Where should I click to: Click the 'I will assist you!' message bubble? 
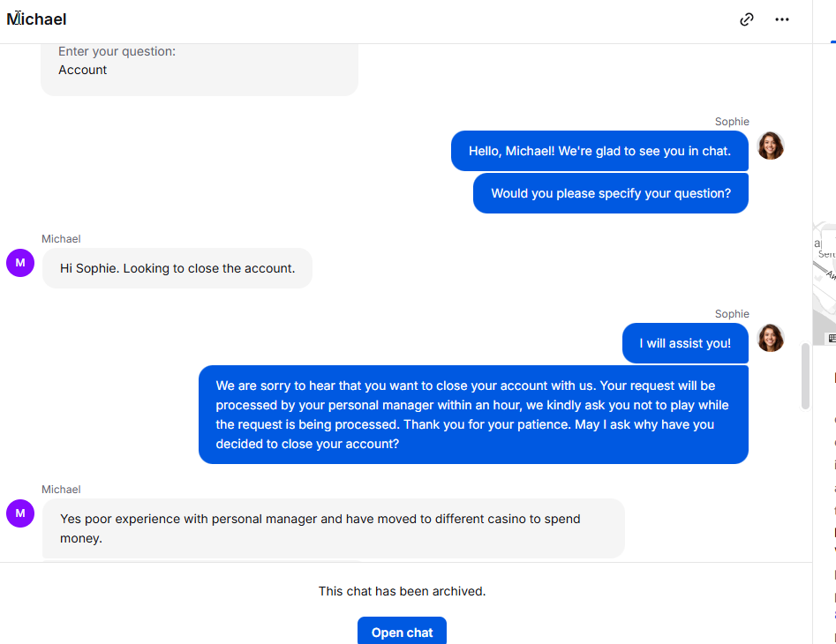click(x=685, y=343)
